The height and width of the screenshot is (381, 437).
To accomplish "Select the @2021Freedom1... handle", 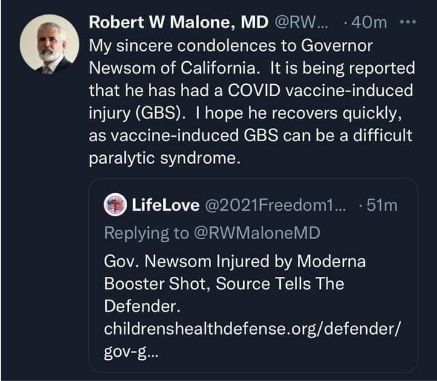I will pyautogui.click(x=275, y=205).
